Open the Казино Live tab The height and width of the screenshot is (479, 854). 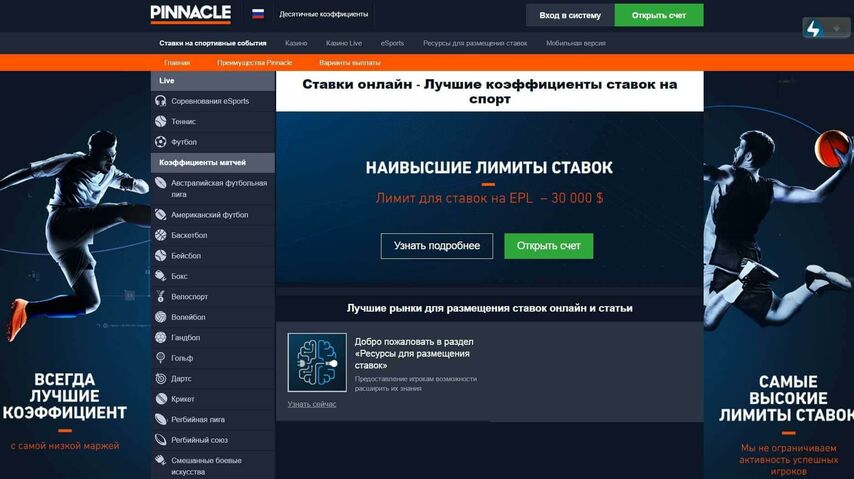click(x=344, y=43)
